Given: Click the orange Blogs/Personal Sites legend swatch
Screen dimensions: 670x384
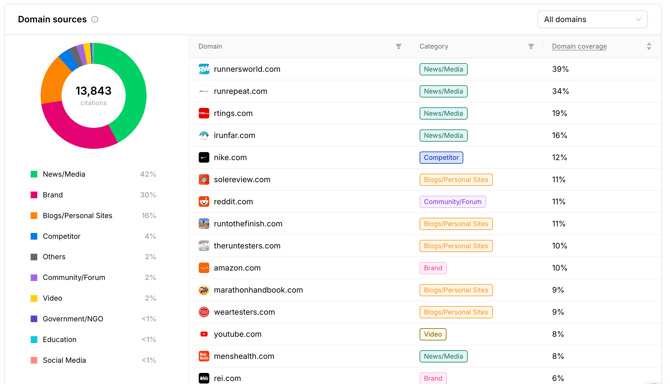Looking at the screenshot, I should pyautogui.click(x=34, y=215).
